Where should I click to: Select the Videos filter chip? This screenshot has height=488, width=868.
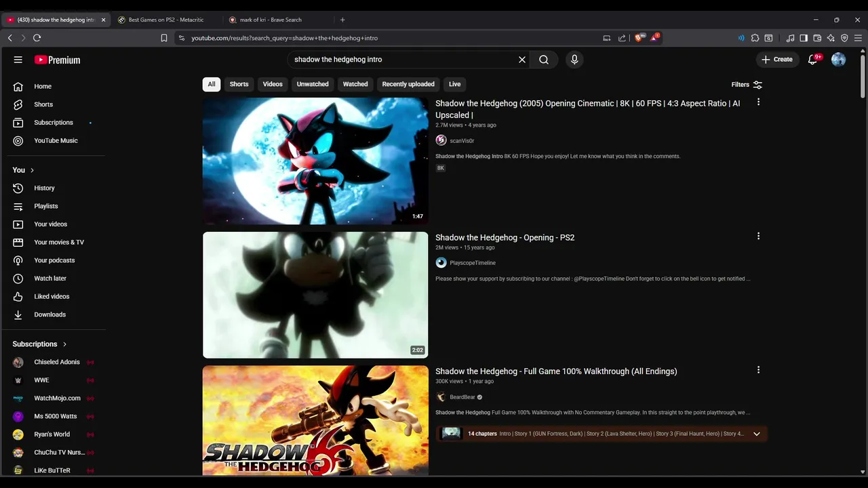(x=273, y=84)
